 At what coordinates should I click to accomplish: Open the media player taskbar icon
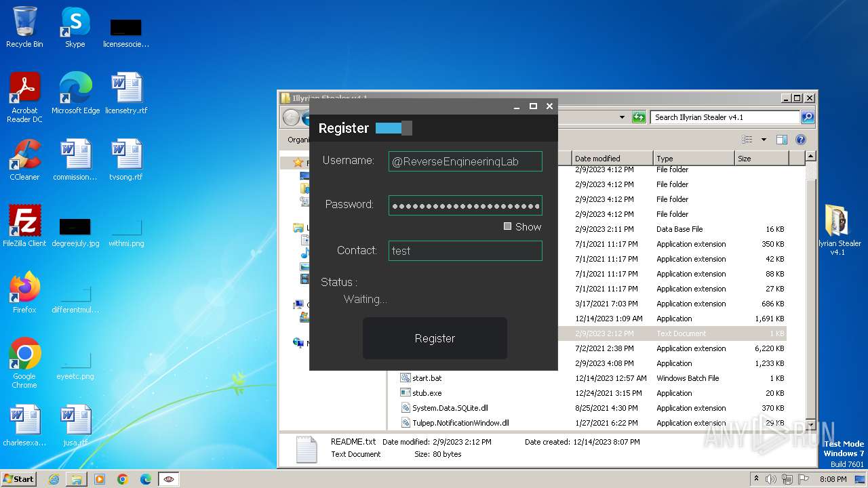click(100, 479)
